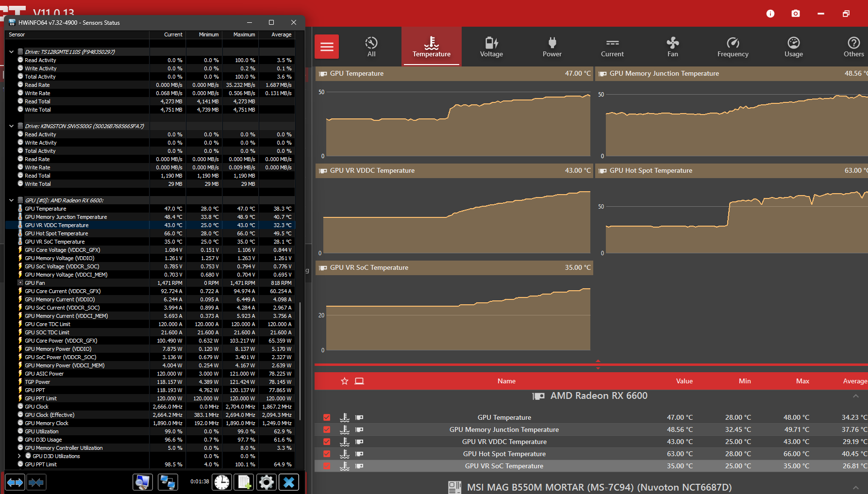This screenshot has width=868, height=494.
Task: Click the card icon on GPU VR SoC Temperature graph header
Action: tap(323, 268)
